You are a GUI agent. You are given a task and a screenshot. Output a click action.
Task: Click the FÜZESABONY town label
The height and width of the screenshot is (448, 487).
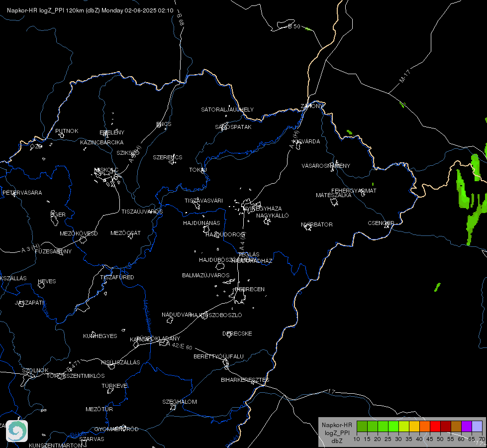pyautogui.click(x=53, y=251)
